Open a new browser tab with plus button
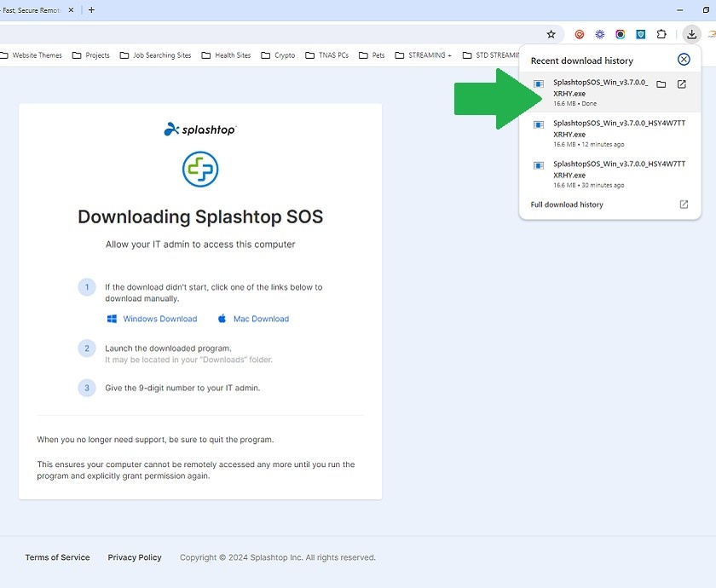This screenshot has height=588, width=716. coord(91,10)
